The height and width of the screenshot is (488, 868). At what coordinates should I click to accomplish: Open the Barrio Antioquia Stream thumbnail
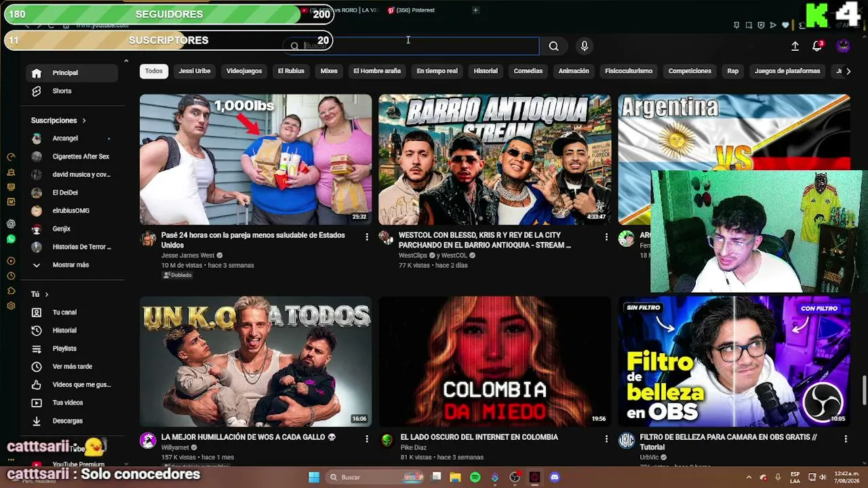coord(495,159)
